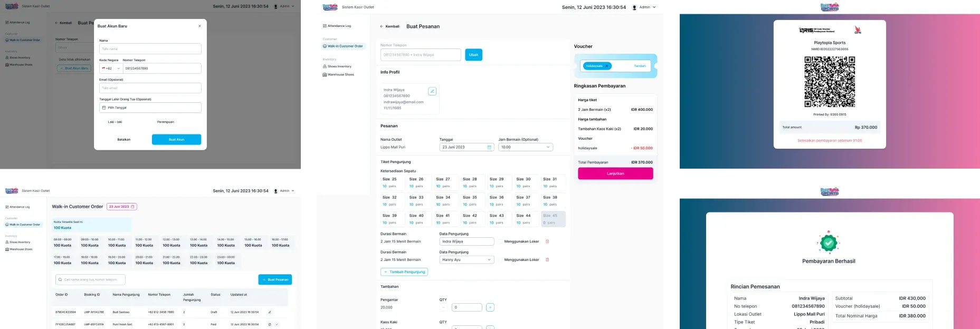Select shoe Size 25 card

tap(393, 182)
